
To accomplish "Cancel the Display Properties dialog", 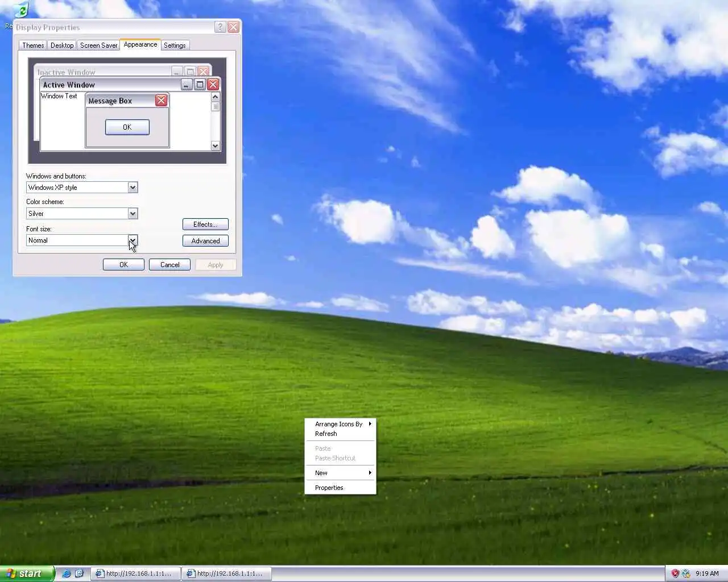I will tap(169, 265).
